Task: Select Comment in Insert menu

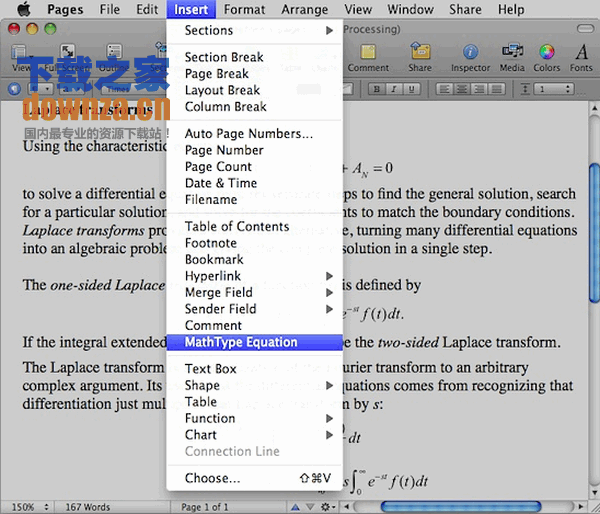Action: click(x=254, y=325)
